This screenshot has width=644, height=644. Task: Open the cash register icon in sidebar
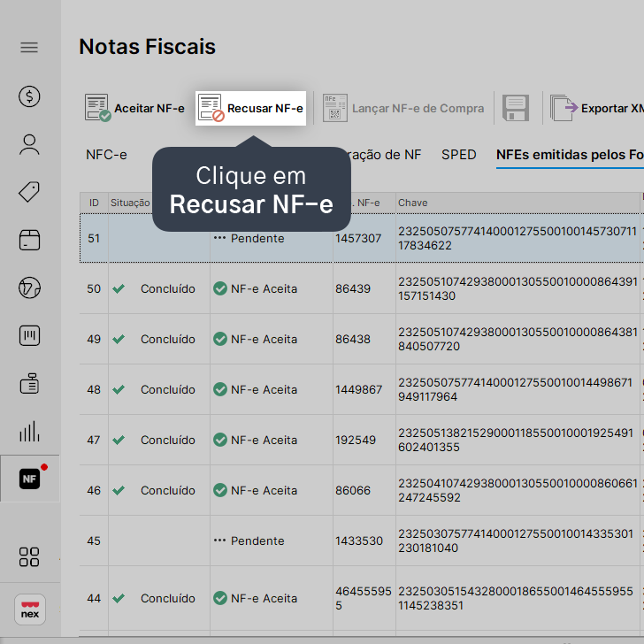click(29, 384)
